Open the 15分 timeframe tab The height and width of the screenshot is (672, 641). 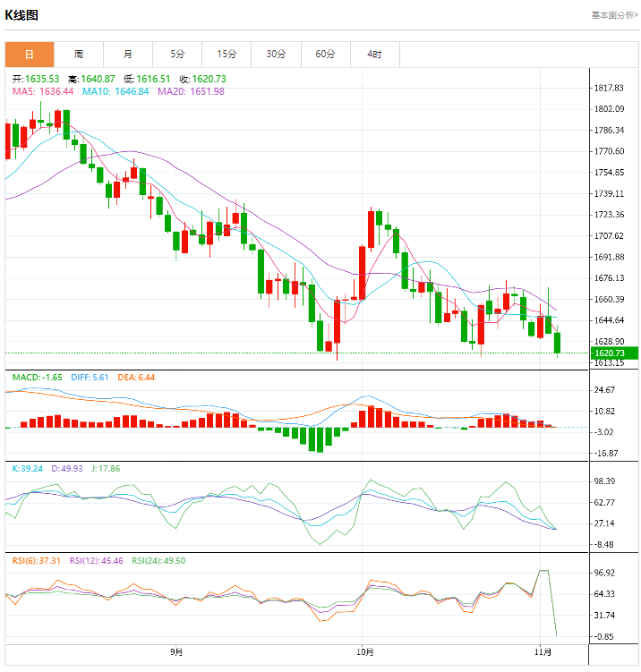point(226,55)
